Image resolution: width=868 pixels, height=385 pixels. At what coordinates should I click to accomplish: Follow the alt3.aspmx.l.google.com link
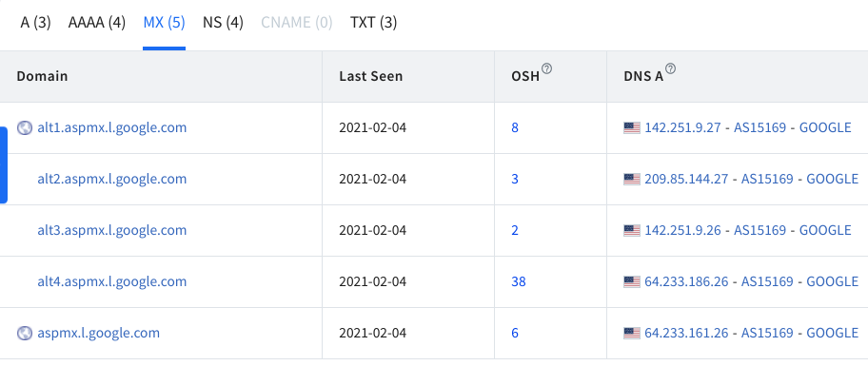tap(111, 230)
